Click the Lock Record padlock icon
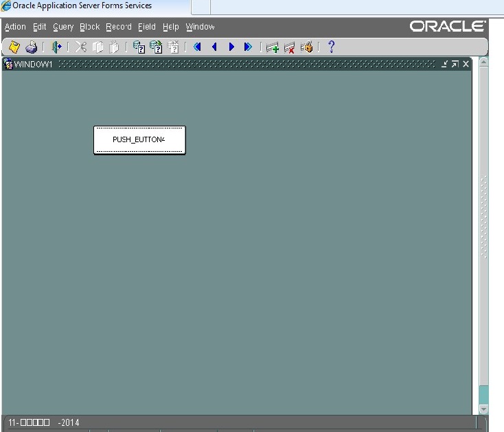This screenshot has width=504, height=432. (x=307, y=47)
